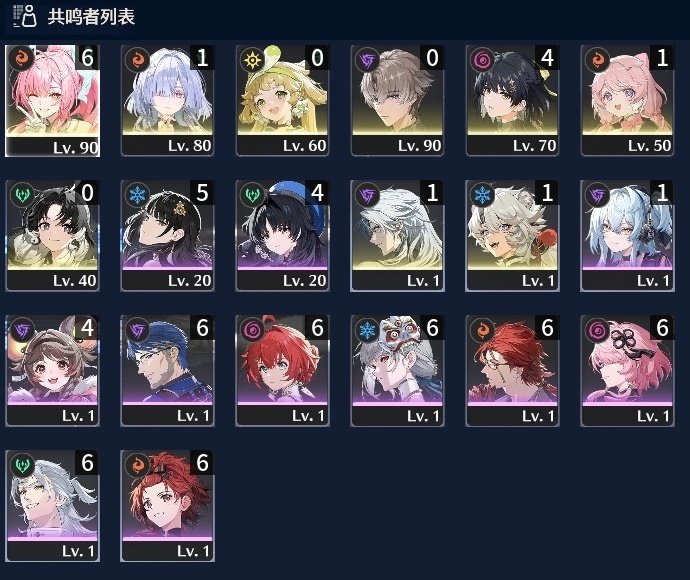Click the spectro sun icon on the Lv. 60 card
This screenshot has width=690, height=580.
(x=253, y=59)
